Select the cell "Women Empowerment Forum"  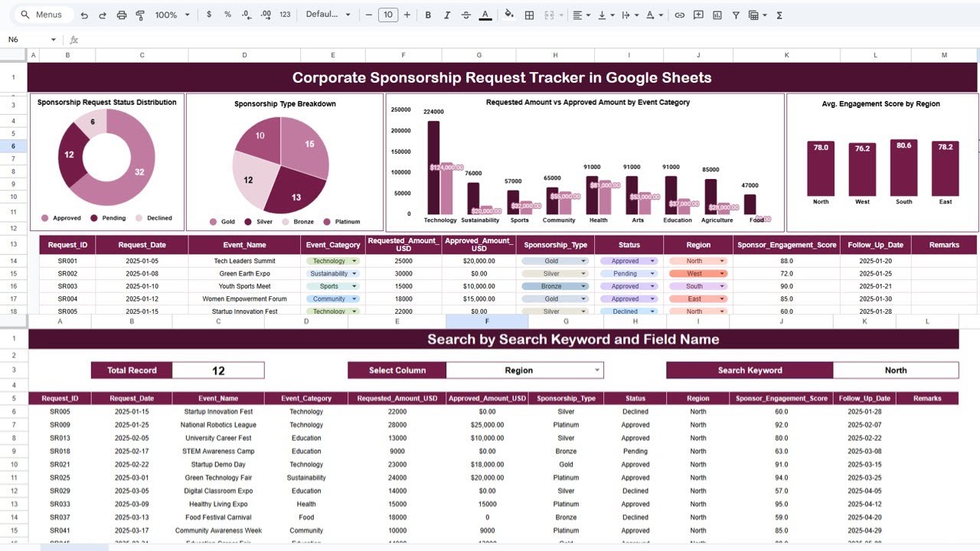pos(244,299)
